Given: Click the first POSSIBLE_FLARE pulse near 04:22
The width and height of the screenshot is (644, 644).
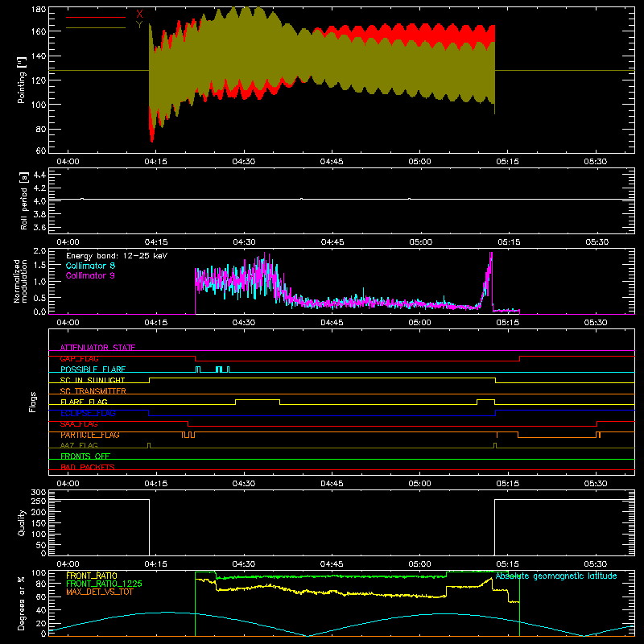Looking at the screenshot, I should 198,369.
